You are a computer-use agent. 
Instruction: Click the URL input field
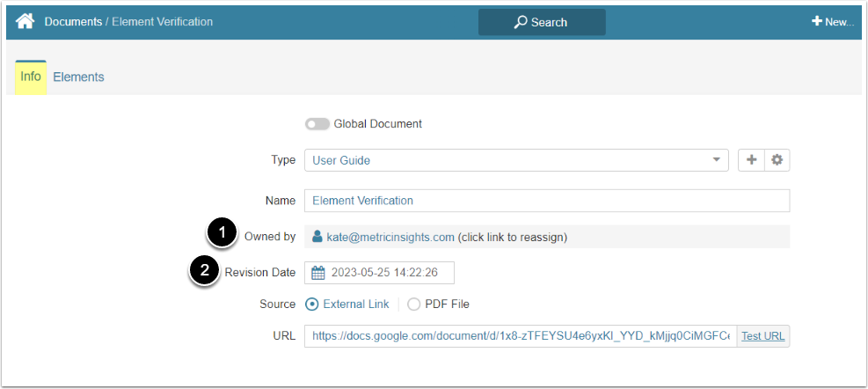tap(521, 335)
